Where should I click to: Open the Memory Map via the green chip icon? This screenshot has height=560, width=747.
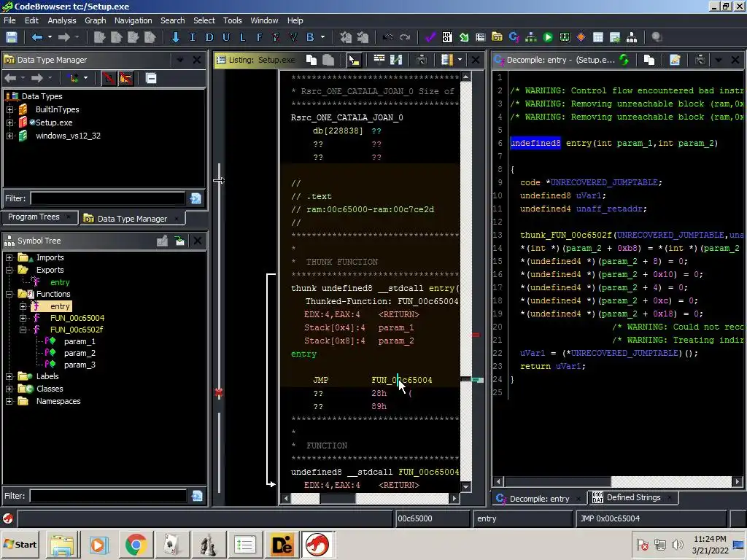[x=565, y=37]
